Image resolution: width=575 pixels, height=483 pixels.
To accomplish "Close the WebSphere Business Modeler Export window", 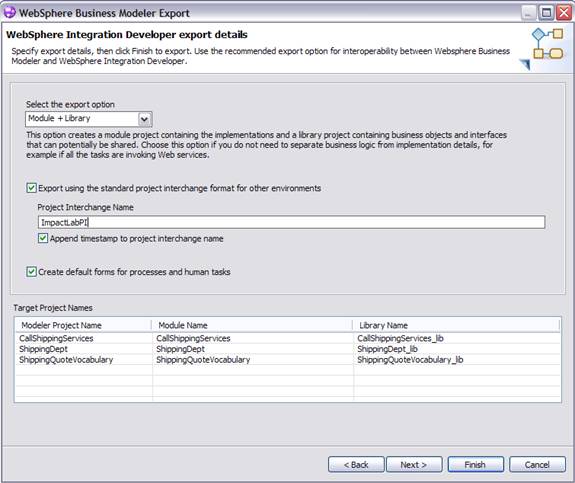I will (x=564, y=13).
